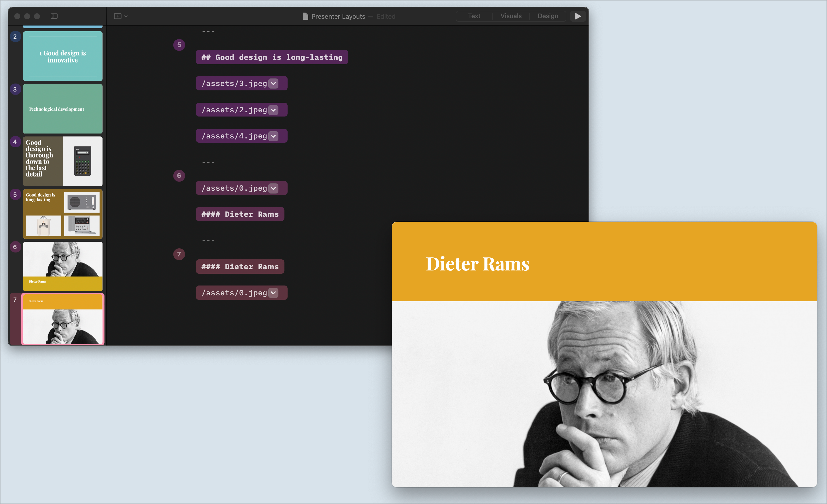Switch to the Visuals tab

coord(511,16)
